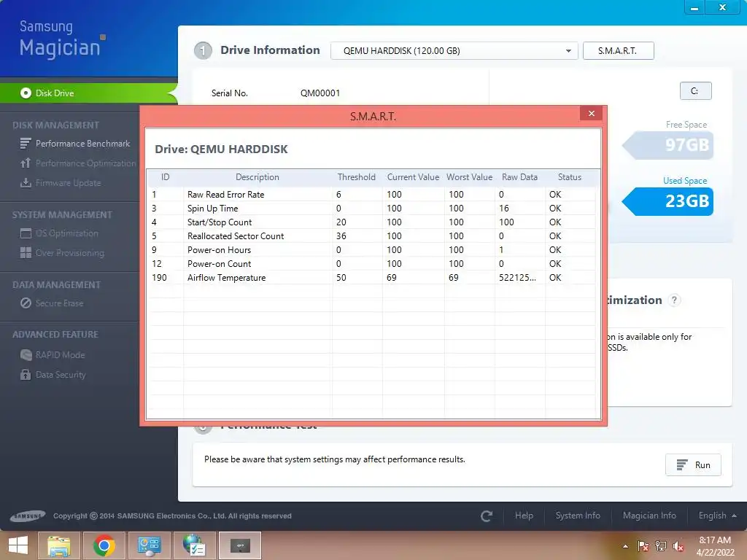Click the serial number QM00001
Screen dimensions: 747x560
pyautogui.click(x=320, y=93)
